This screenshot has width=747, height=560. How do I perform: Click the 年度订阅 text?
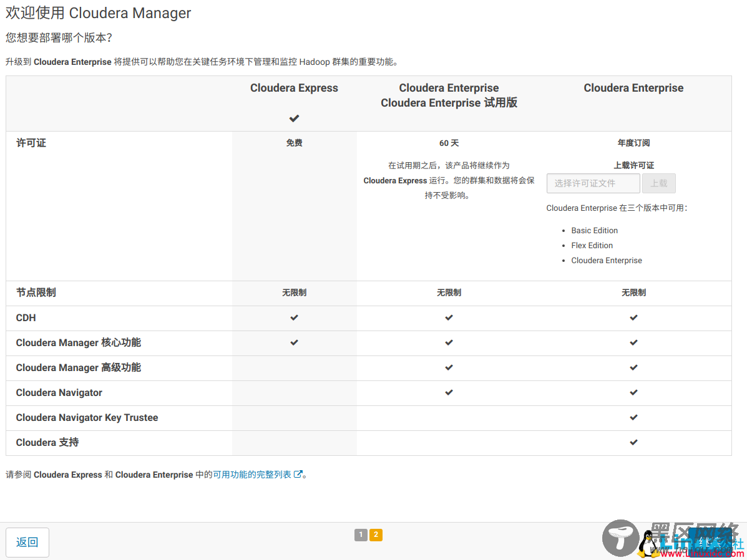coord(633,143)
